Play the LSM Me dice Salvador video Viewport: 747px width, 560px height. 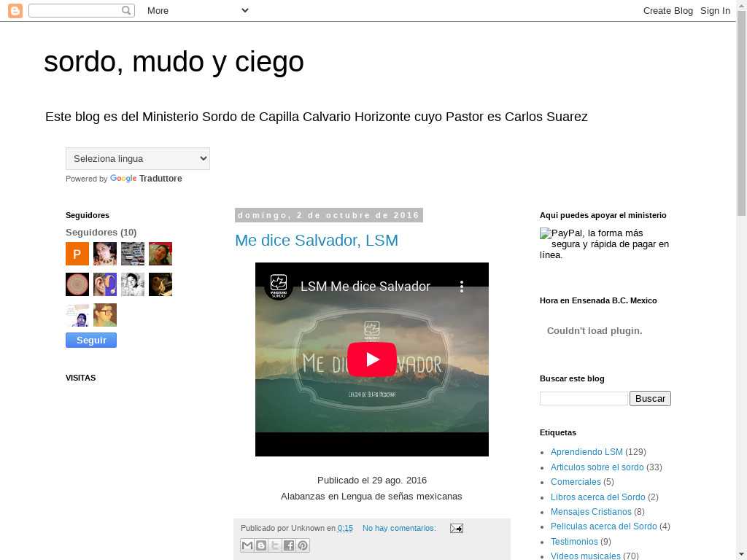371,359
